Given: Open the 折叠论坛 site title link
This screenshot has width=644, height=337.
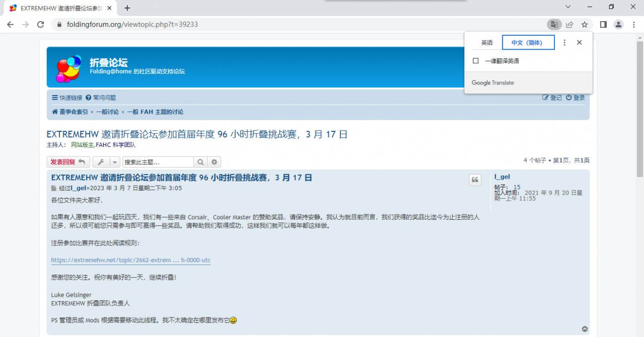Looking at the screenshot, I should click(x=109, y=63).
